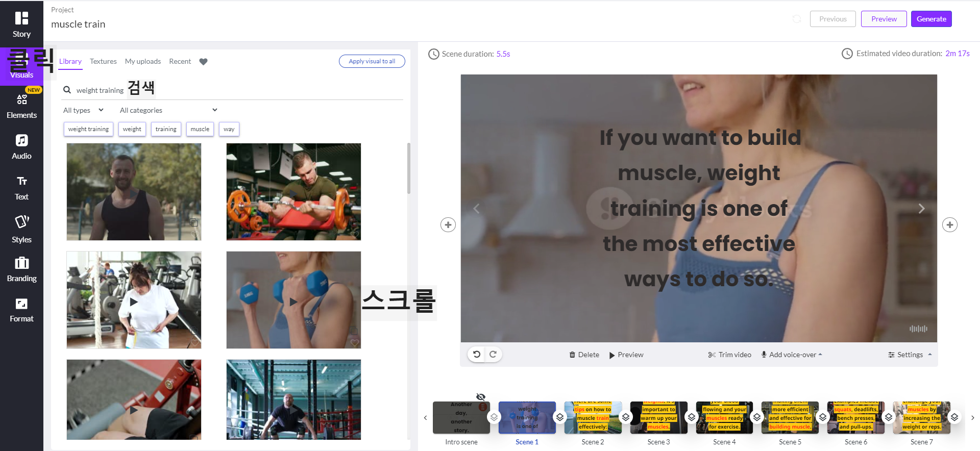980x451 pixels.
Task: Toggle Intro scene visibility eye icon
Action: click(x=481, y=397)
